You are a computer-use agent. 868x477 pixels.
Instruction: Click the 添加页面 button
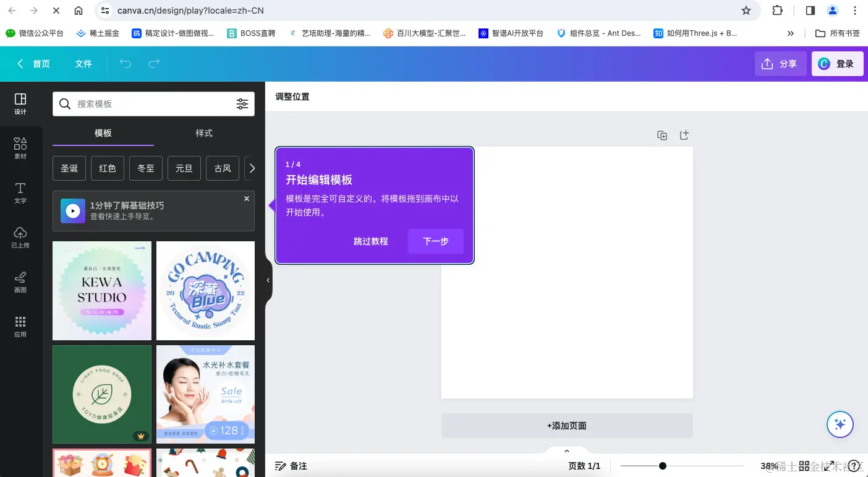567,426
